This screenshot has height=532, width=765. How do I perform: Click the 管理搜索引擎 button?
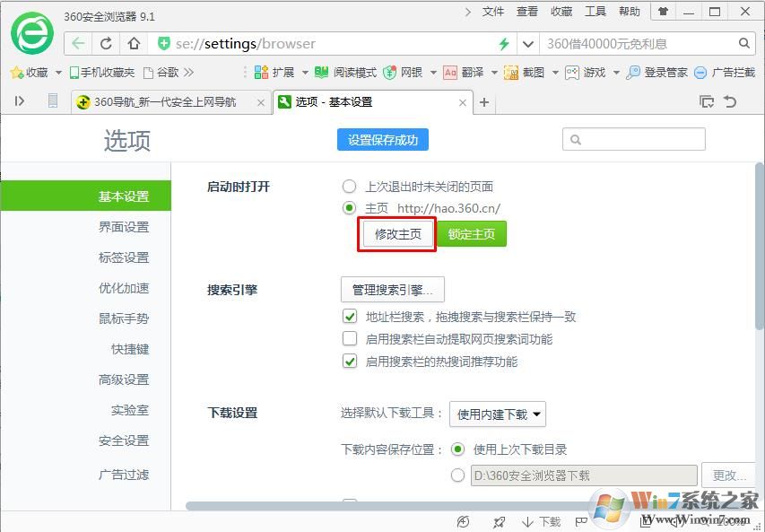point(392,289)
